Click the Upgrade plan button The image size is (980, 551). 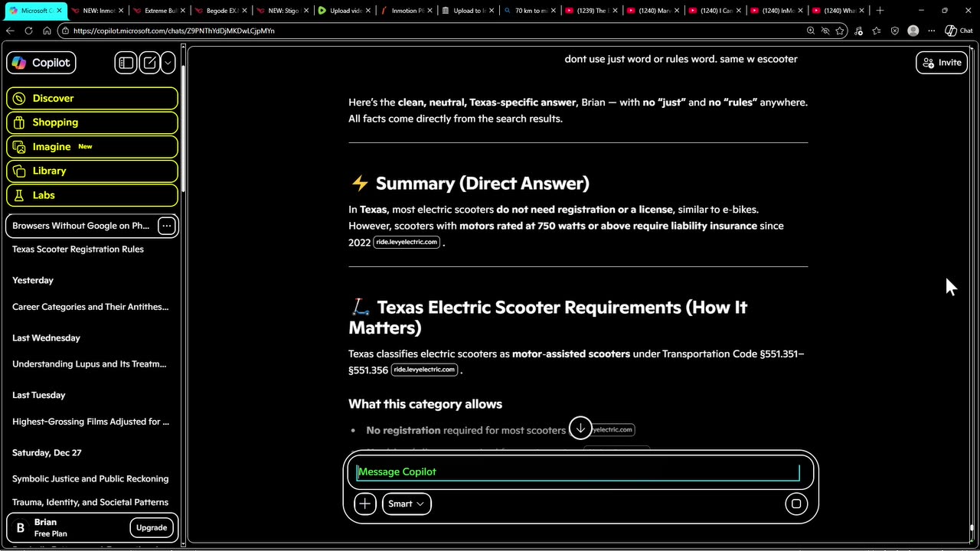tap(152, 527)
